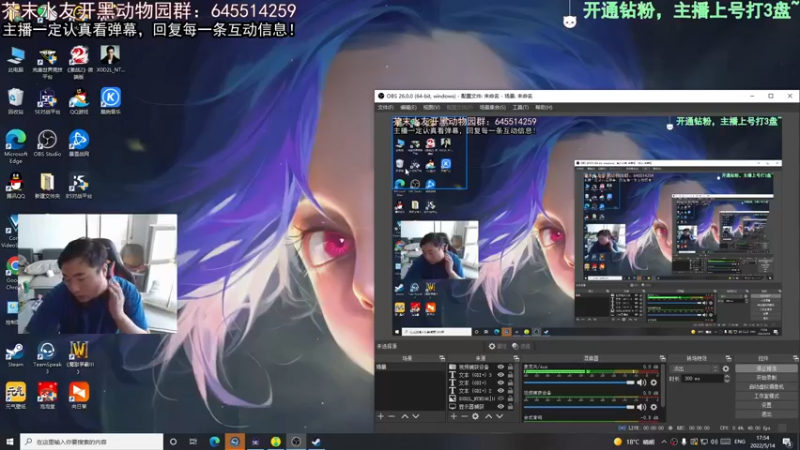The image size is (800, 450).
Task: Lock the display capture source
Action: (x=510, y=407)
